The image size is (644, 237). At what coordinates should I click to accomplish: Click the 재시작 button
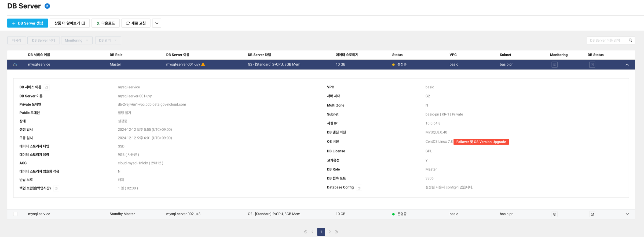point(17,40)
